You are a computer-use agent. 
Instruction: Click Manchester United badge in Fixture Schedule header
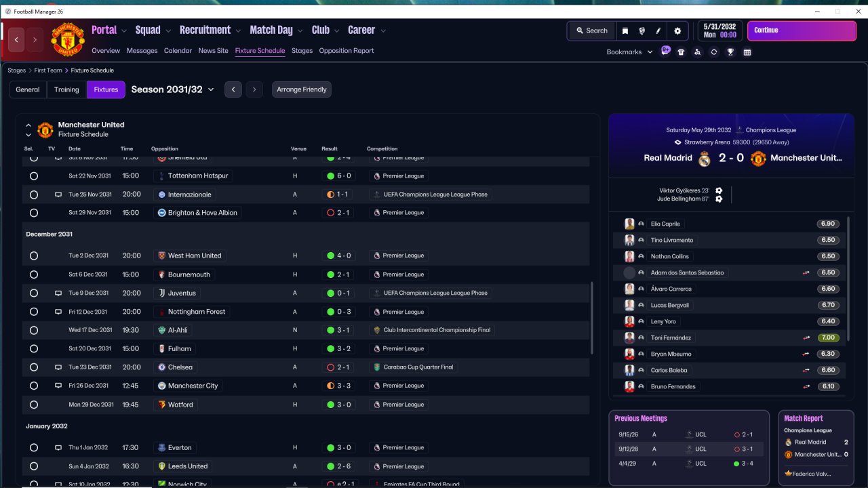coord(45,129)
